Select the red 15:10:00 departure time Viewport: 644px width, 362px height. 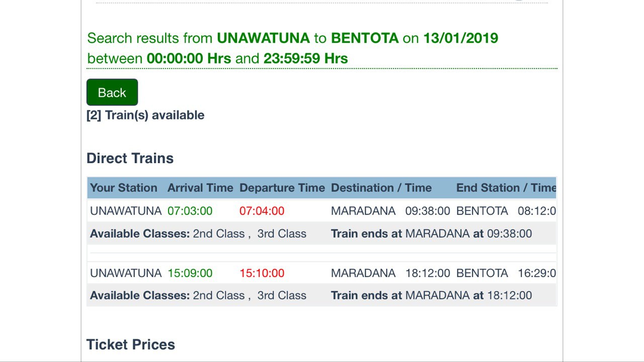(x=262, y=273)
